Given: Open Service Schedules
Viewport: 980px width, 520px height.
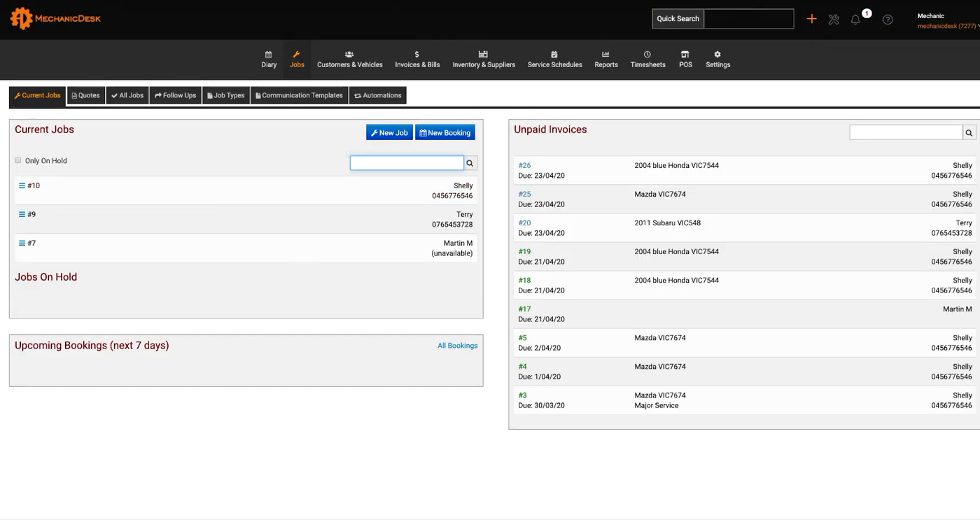Looking at the screenshot, I should [554, 59].
